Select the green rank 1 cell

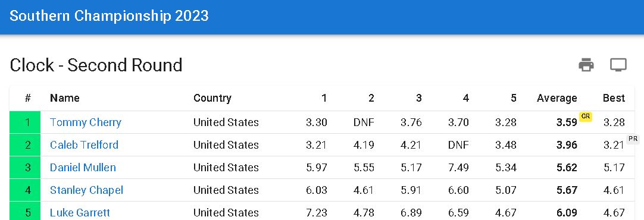25,122
